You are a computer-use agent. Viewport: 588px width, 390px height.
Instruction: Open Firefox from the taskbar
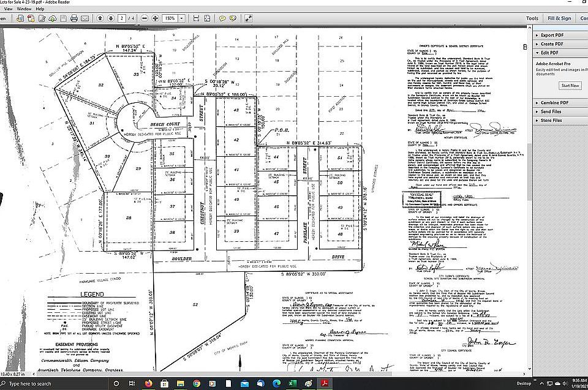[x=148, y=383]
